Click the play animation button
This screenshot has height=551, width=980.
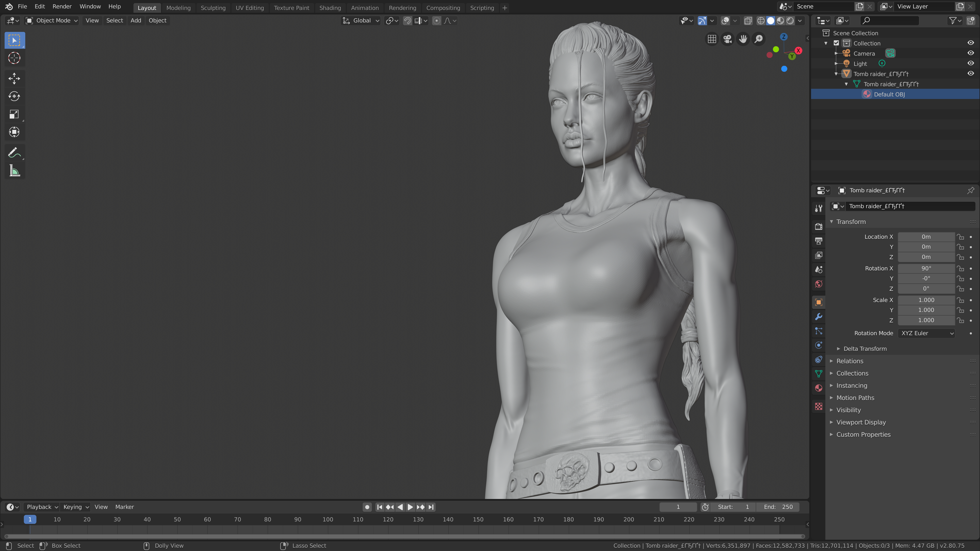[x=410, y=507]
